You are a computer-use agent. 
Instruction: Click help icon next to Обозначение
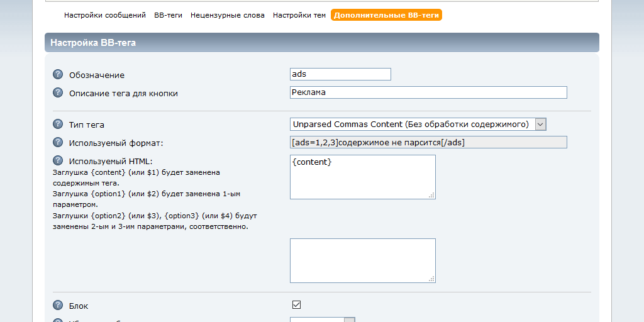tap(58, 75)
